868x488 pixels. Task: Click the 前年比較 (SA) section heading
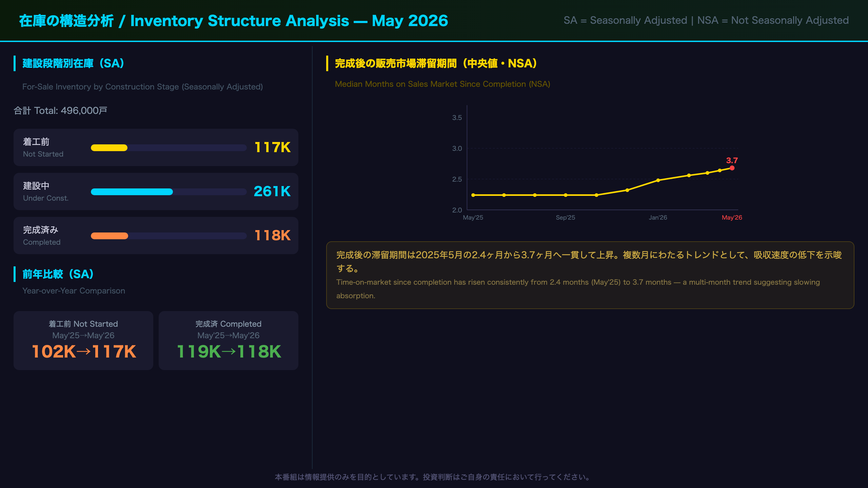coord(58,274)
